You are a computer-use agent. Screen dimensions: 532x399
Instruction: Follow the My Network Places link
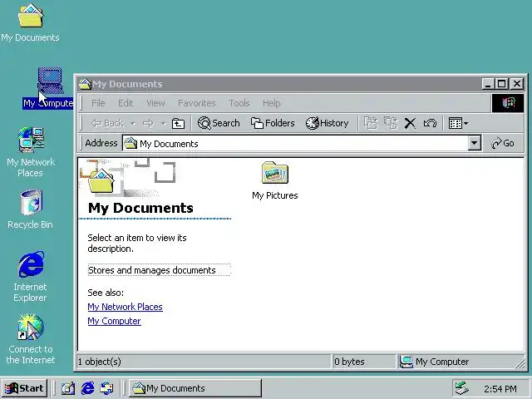click(x=125, y=307)
